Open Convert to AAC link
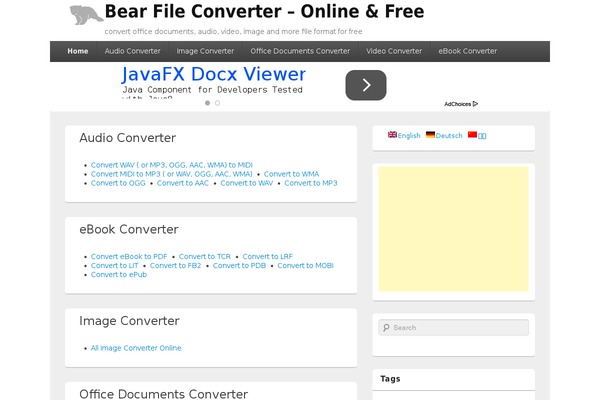Image resolution: width=600 pixels, height=400 pixels. point(183,183)
